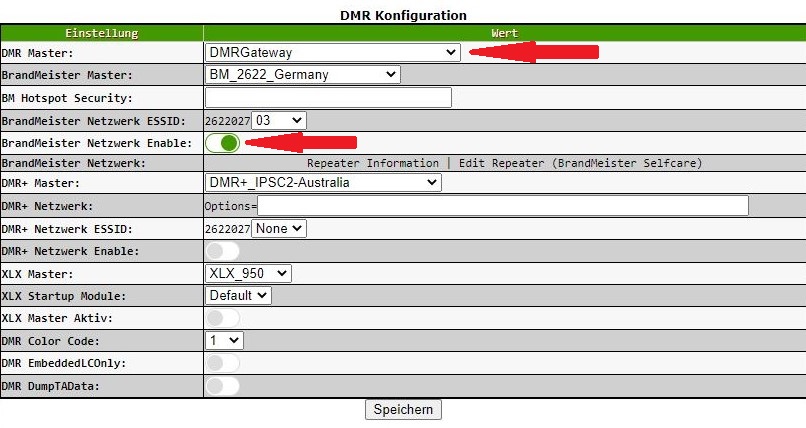806x428 pixels.
Task: Click the BM Hotspot Security input field
Action: pos(328,98)
